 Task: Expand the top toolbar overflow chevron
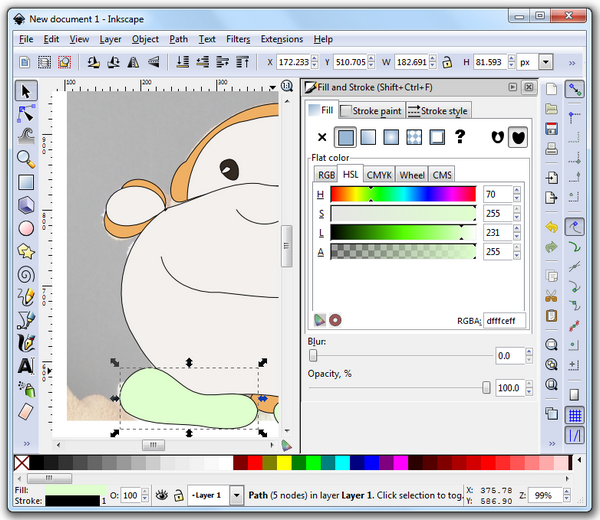pos(572,63)
